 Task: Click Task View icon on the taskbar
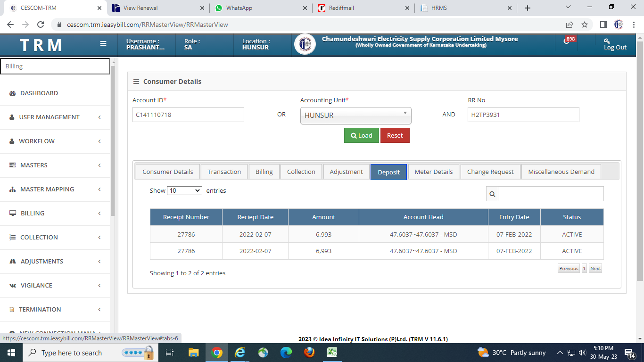click(x=170, y=353)
